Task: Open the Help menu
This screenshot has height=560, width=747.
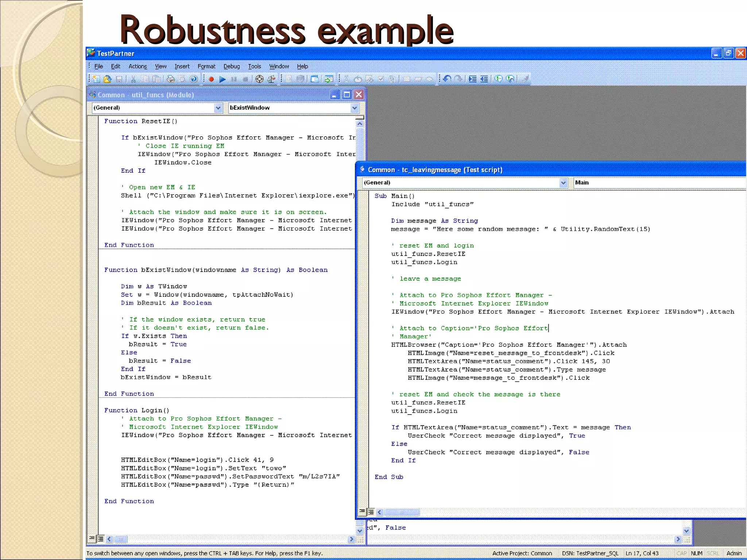Action: (302, 66)
